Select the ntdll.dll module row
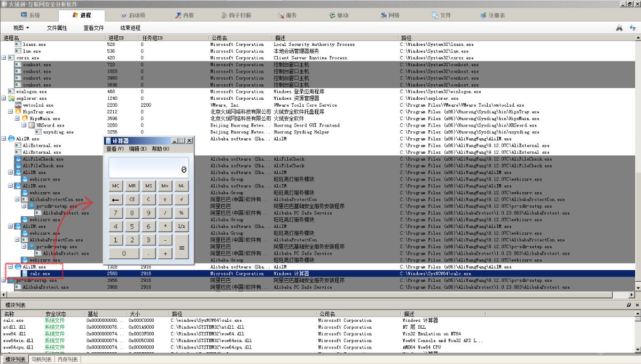 pyautogui.click(x=318, y=327)
